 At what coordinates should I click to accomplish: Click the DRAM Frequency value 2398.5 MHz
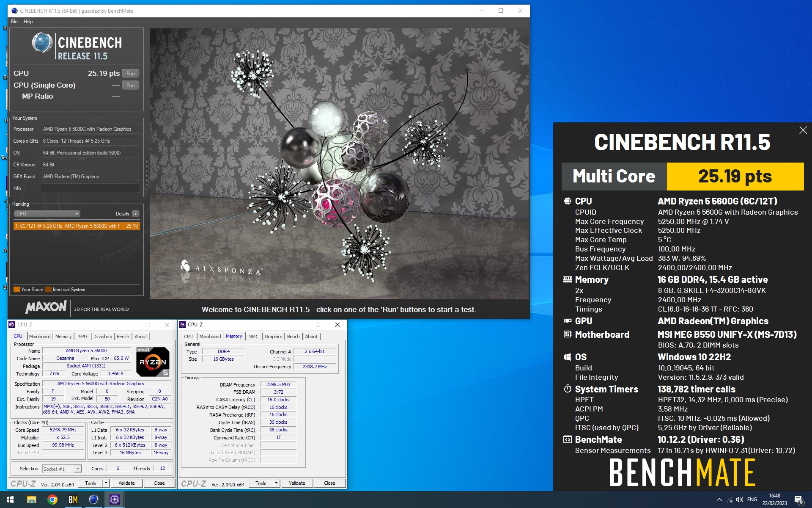pos(278,384)
